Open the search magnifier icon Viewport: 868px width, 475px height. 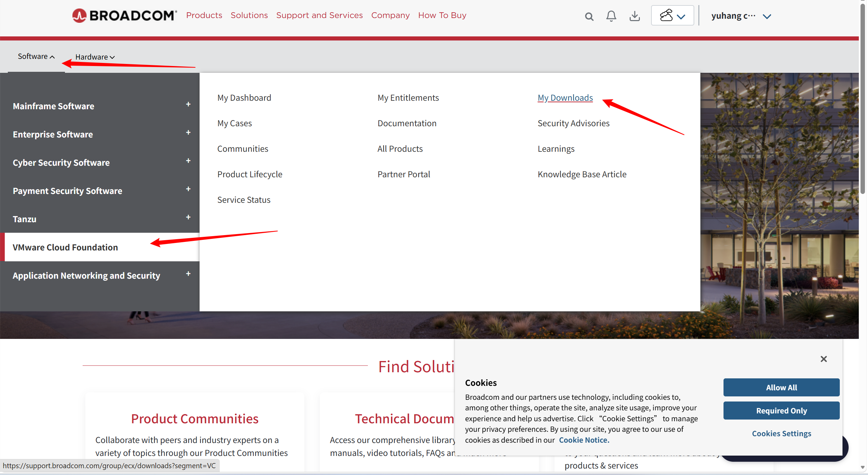(x=589, y=16)
